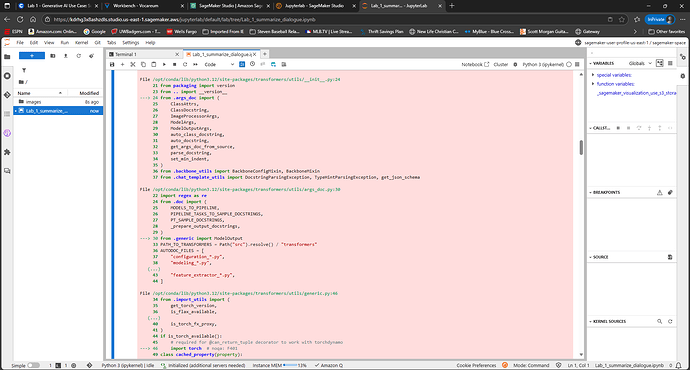Run the selected cell with the play icon
Viewport: 690px width, 370px height.
point(164,64)
